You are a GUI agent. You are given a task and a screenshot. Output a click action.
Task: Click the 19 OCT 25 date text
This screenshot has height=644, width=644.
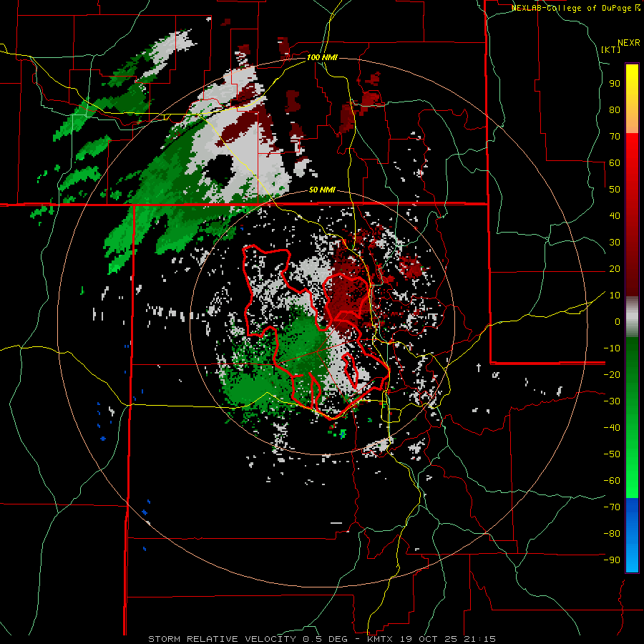click(427, 639)
